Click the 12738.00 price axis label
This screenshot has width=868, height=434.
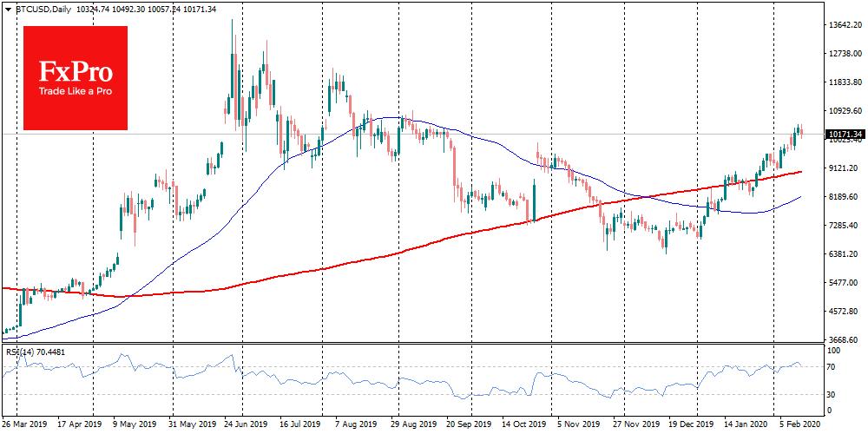[847, 54]
